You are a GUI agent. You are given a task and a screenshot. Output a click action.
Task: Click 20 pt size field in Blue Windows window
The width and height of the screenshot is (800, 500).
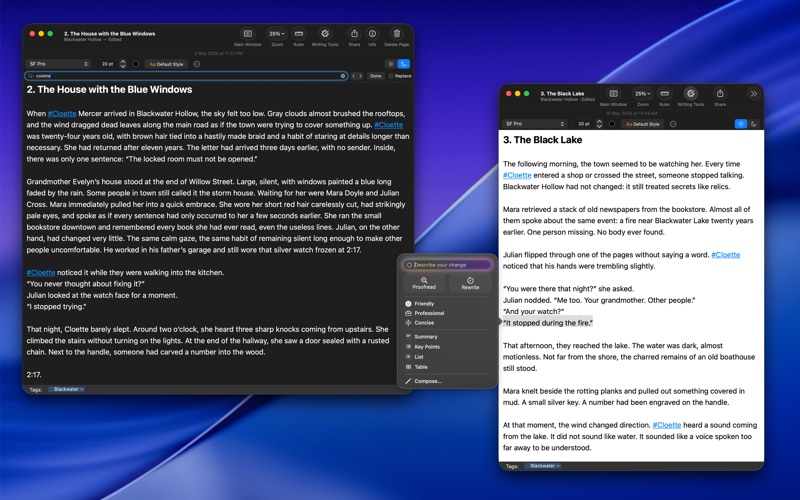click(108, 64)
